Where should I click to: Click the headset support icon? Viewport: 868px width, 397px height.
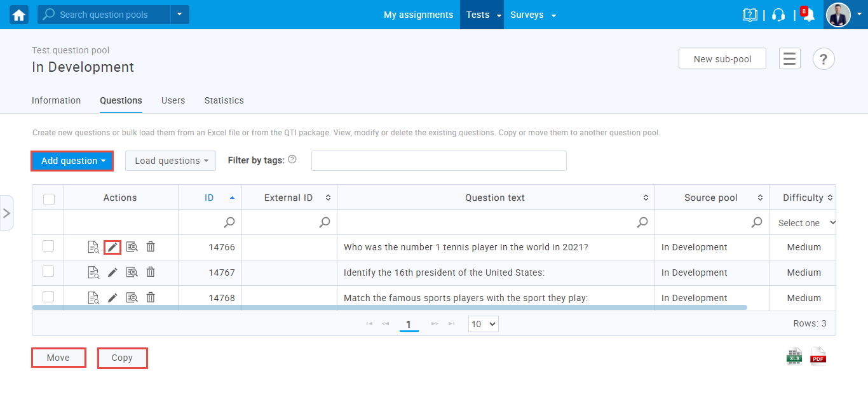(x=778, y=15)
